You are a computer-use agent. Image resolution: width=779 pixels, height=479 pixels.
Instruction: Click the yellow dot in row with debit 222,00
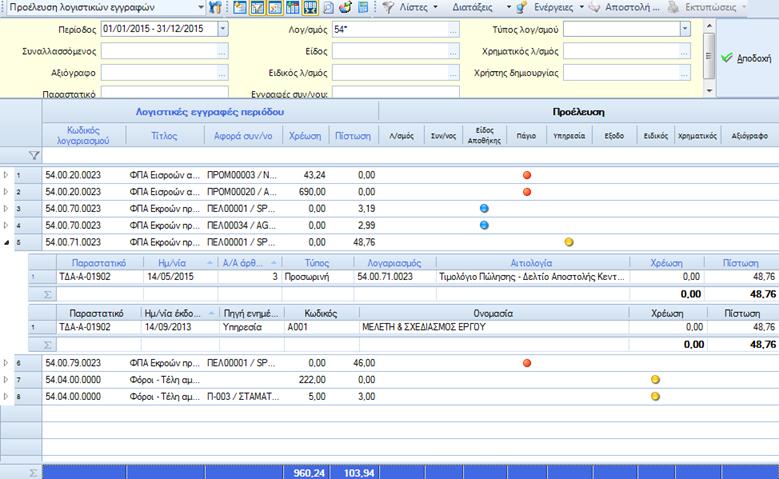click(x=655, y=380)
